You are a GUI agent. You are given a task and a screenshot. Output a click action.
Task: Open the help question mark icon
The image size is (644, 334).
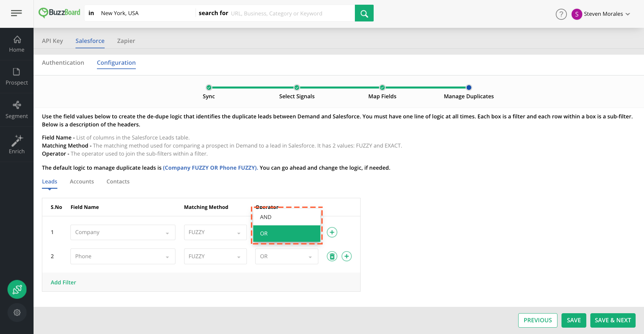point(561,14)
